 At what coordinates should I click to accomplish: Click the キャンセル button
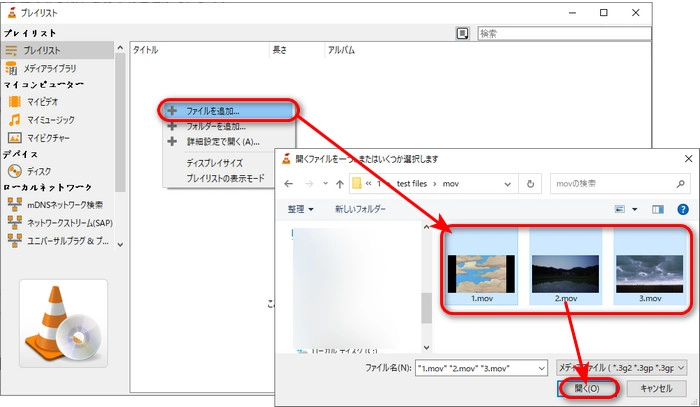pyautogui.click(x=656, y=388)
